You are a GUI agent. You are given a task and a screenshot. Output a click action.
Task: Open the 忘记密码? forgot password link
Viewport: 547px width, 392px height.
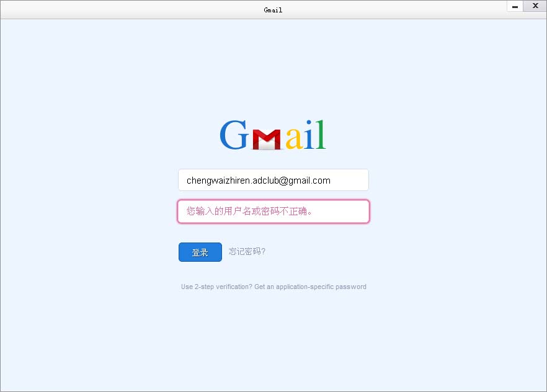coord(247,251)
